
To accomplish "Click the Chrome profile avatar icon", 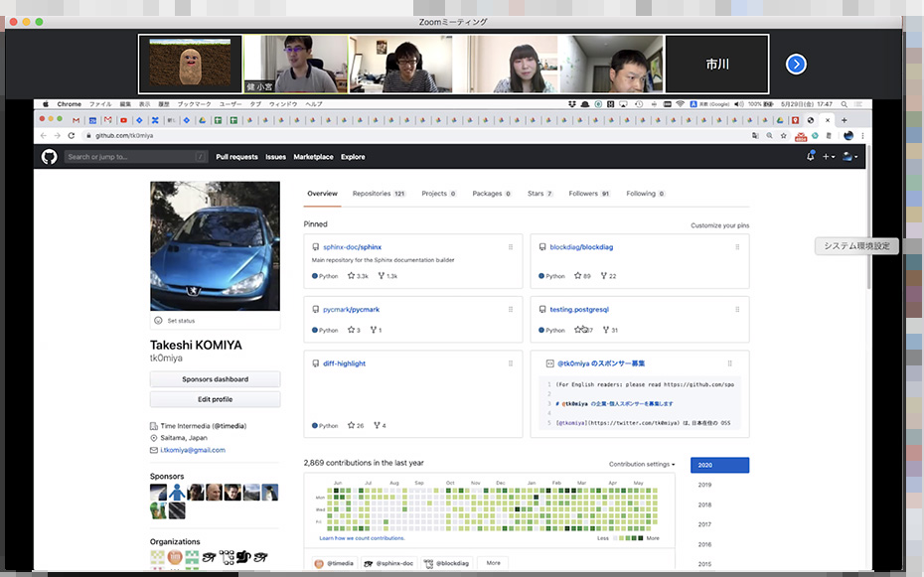I will [x=848, y=135].
